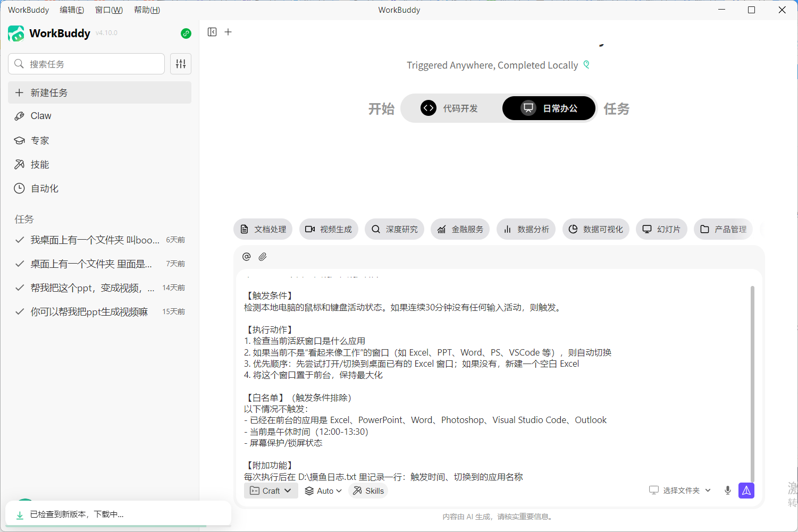Click the @ mention icon
Image resolution: width=798 pixels, height=532 pixels.
click(x=247, y=257)
